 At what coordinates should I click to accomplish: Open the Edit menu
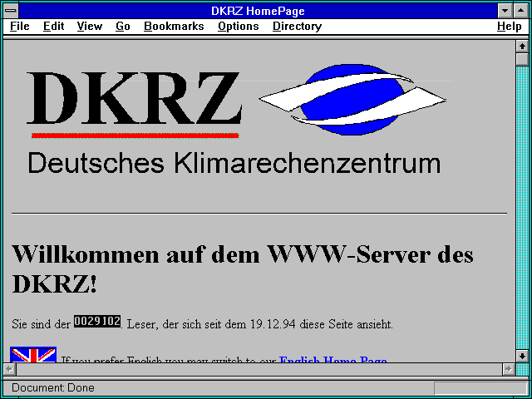coord(53,27)
